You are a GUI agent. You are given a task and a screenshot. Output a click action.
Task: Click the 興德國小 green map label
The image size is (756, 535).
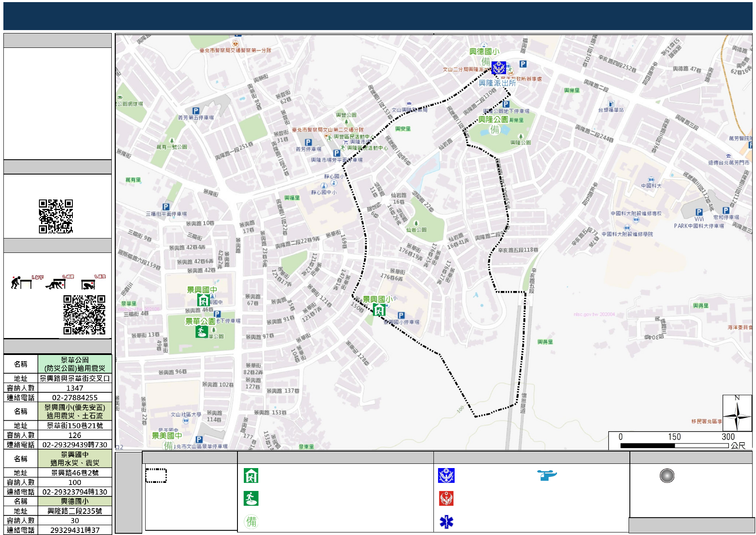484,52
